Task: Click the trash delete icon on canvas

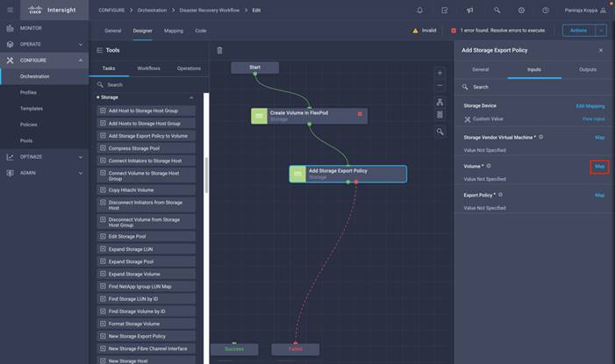Action: click(x=219, y=50)
